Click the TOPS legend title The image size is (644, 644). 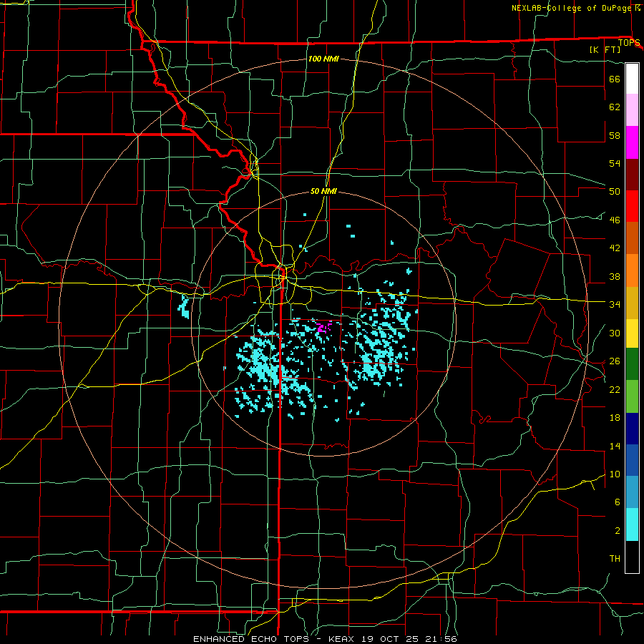pos(629,42)
